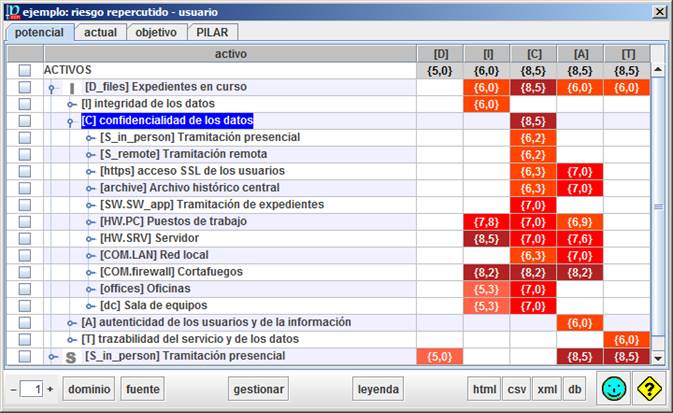
Task: Click the S icon beside Tramitación presencial
Action: point(70,357)
